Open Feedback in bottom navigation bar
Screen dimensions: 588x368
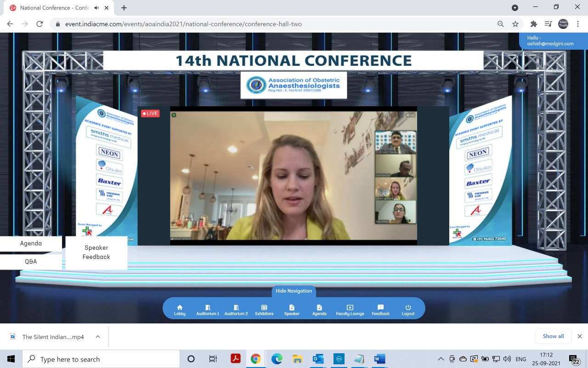click(x=380, y=310)
